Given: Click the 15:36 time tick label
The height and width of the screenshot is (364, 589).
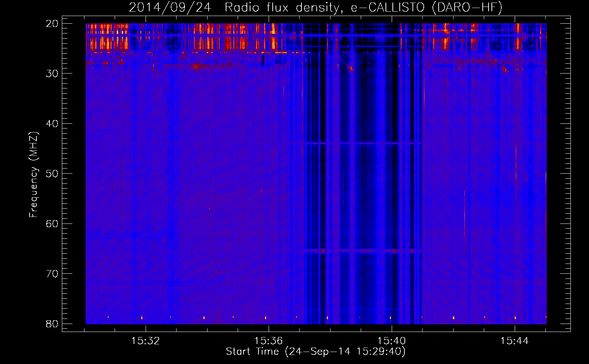Looking at the screenshot, I should pos(269,341).
